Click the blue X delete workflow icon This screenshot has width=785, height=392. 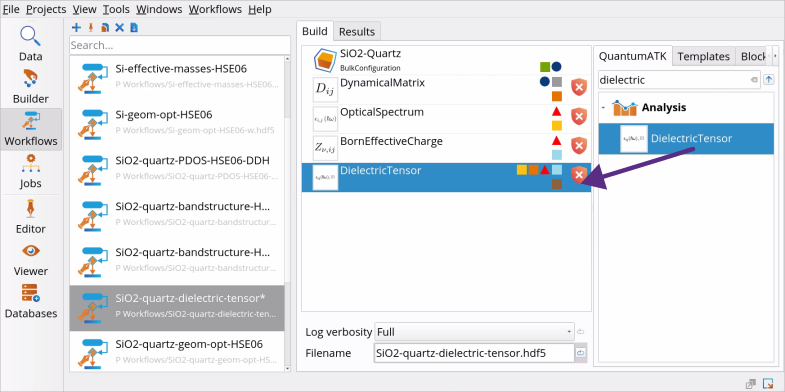[x=119, y=28]
